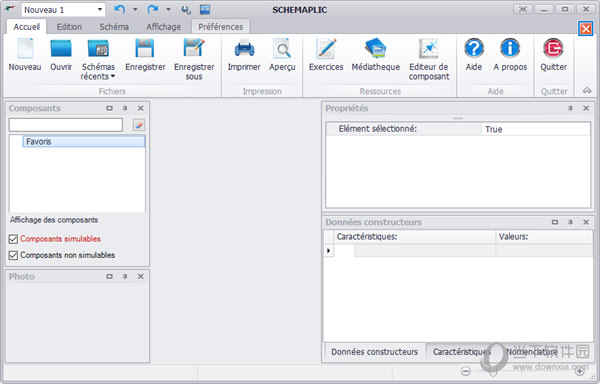This screenshot has width=600, height=384.
Task: Click the fullscreen button in title bar
Action: tap(522, 9)
